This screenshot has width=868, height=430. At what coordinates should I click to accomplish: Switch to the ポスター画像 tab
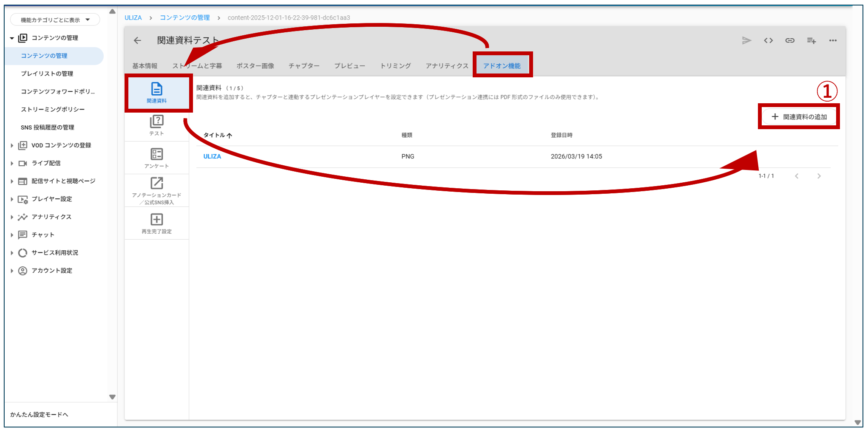[x=255, y=66]
